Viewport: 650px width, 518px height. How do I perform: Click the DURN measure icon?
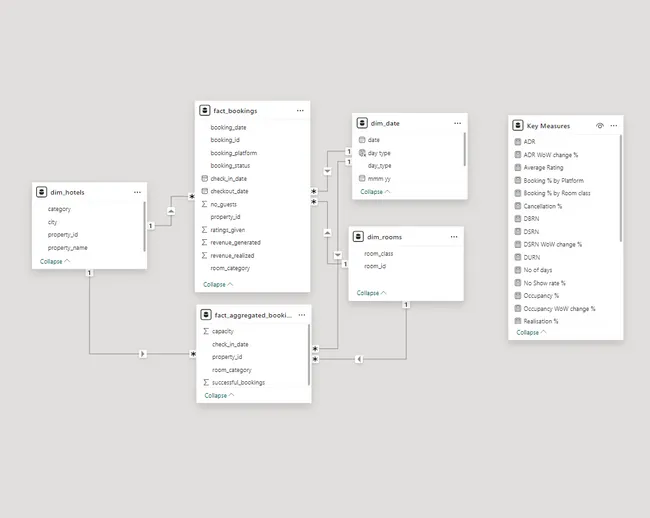[518, 257]
